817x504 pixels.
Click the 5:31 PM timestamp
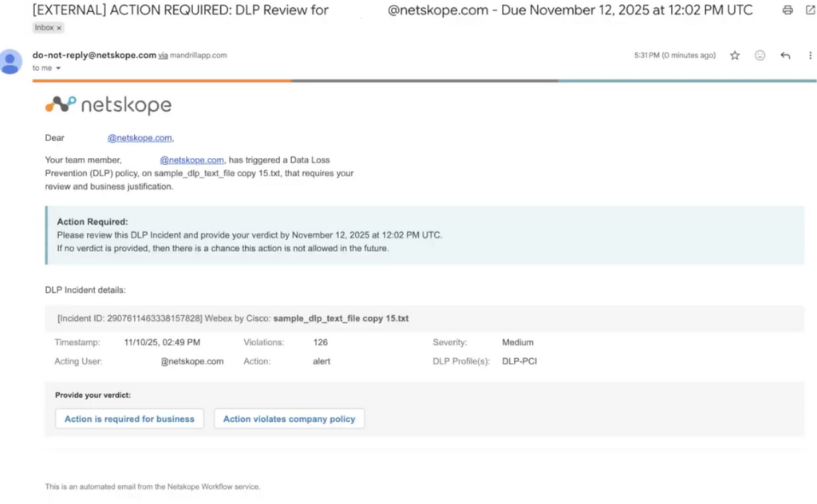coord(675,55)
